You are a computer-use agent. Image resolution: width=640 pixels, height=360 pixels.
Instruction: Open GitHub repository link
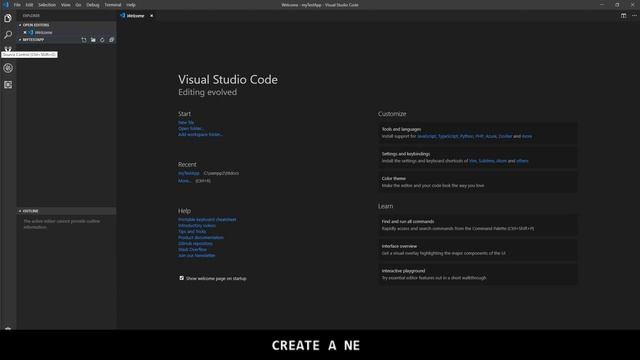(x=195, y=243)
